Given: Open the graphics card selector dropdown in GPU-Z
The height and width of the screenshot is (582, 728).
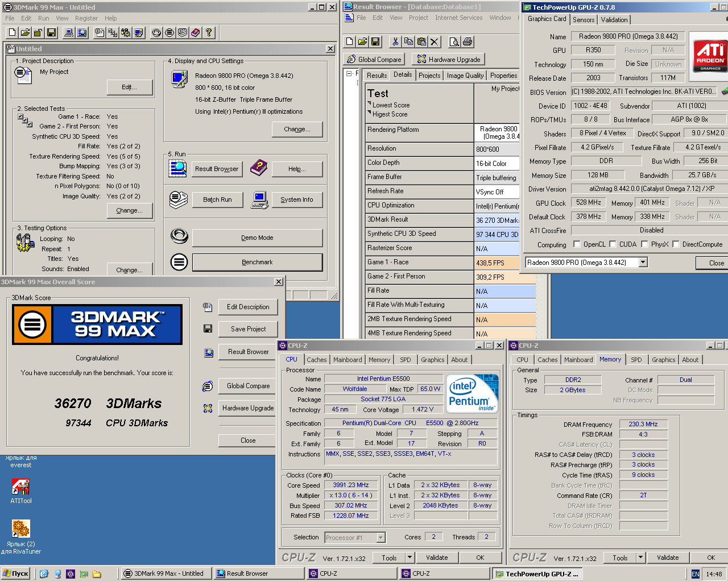Looking at the screenshot, I should click(x=643, y=263).
